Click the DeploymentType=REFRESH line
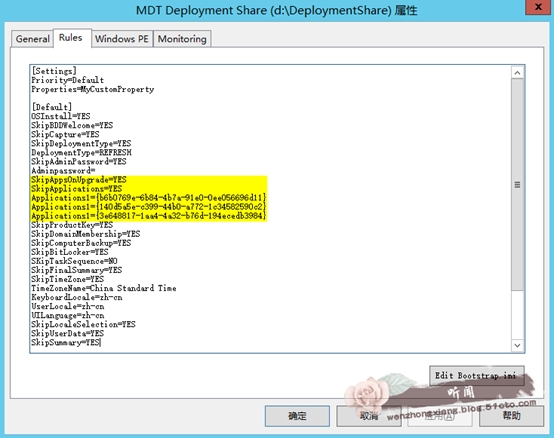Image resolution: width=554 pixels, height=438 pixels. (81, 152)
